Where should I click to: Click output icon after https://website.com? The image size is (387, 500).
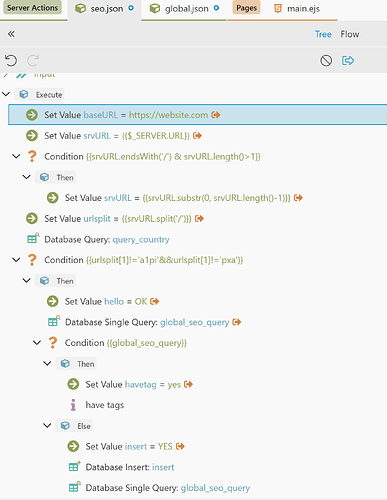click(216, 115)
